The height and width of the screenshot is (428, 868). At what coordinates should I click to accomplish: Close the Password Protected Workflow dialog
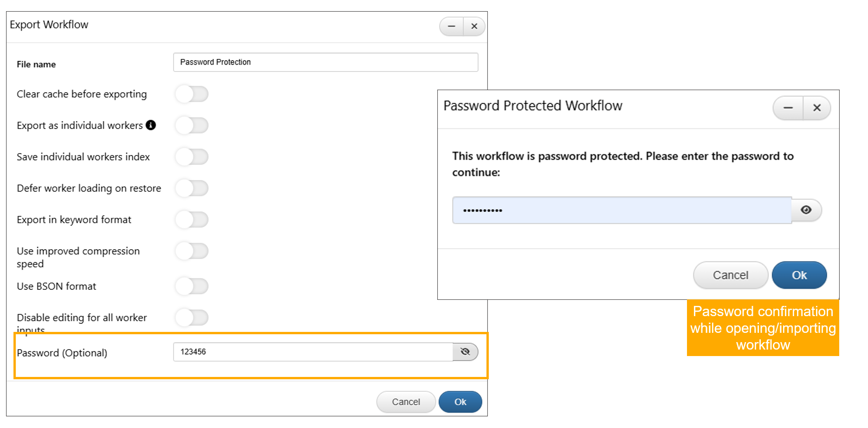pyautogui.click(x=817, y=108)
